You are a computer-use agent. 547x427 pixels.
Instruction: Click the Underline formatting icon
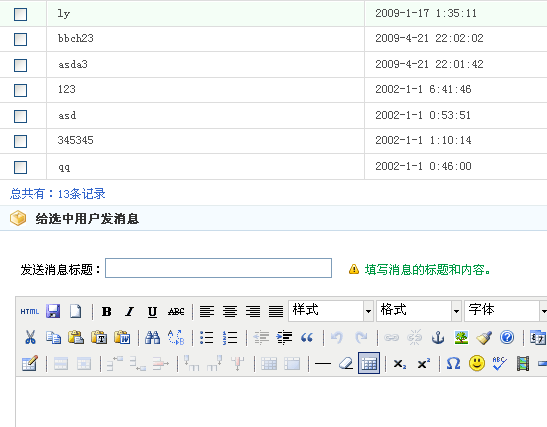(152, 311)
